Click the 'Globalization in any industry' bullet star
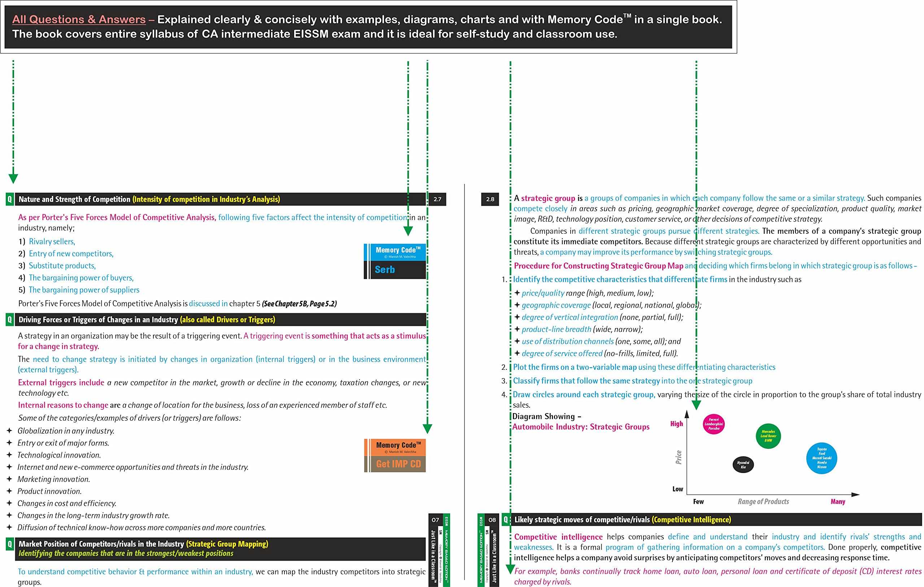The image size is (924, 587). [x=10, y=431]
